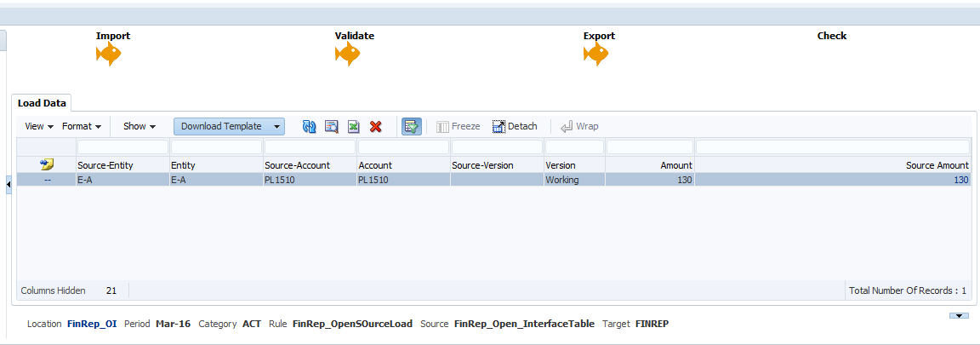Click the FinRep_Open_InterfaceTable source value
Image resolution: width=980 pixels, height=345 pixels.
525,324
